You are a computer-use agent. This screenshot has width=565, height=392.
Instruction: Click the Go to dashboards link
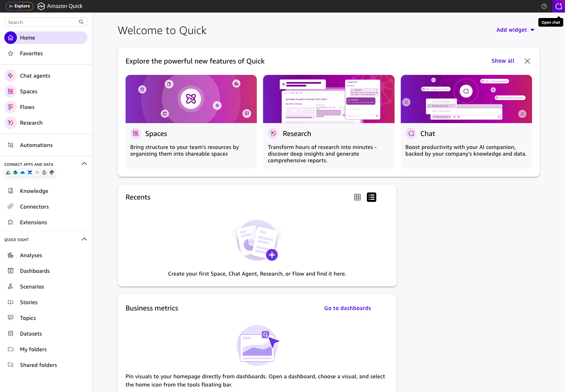348,308
